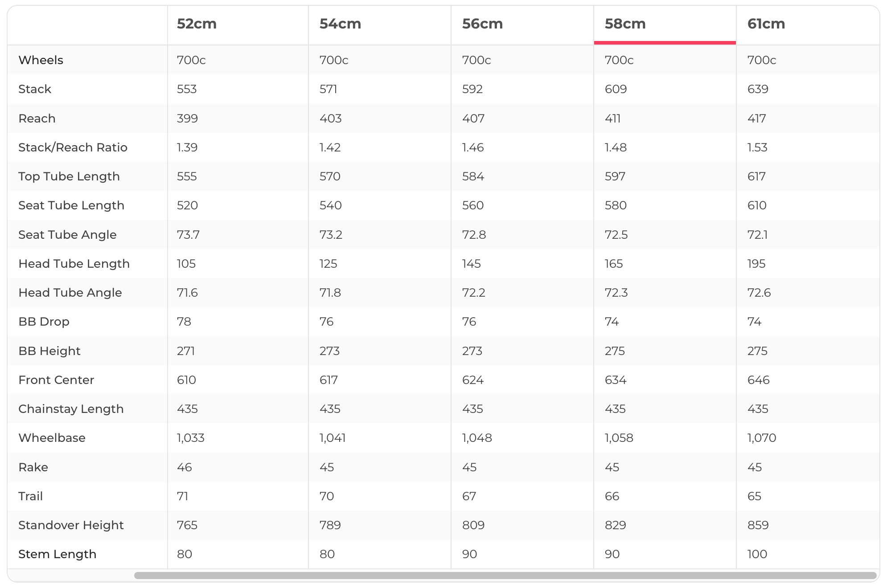887x588 pixels.
Task: Click the Head Tube Angle row label
Action: pyautogui.click(x=70, y=293)
